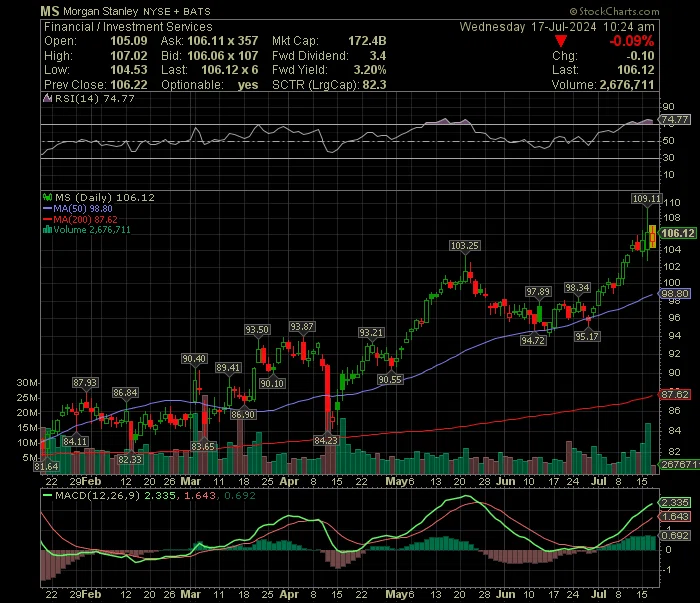Click the 93.21 price label
The width and height of the screenshot is (700, 603).
(x=371, y=333)
